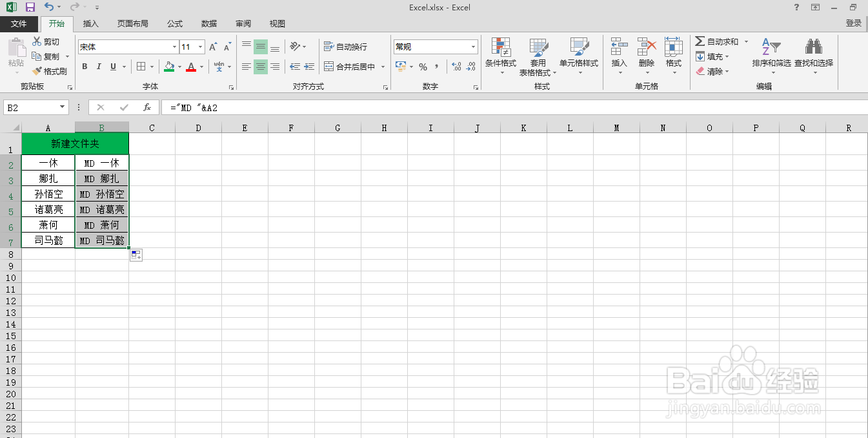Open Sort & Filter (排序和筛选)

[771, 56]
